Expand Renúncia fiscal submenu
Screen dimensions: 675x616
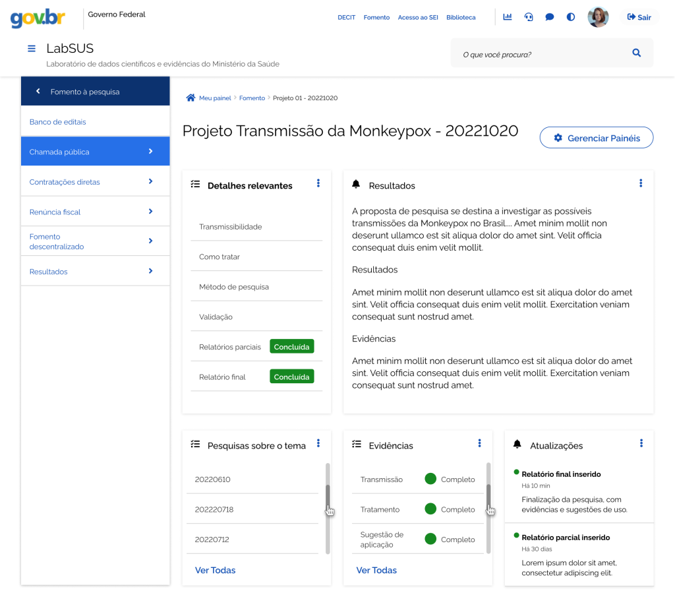coord(150,212)
